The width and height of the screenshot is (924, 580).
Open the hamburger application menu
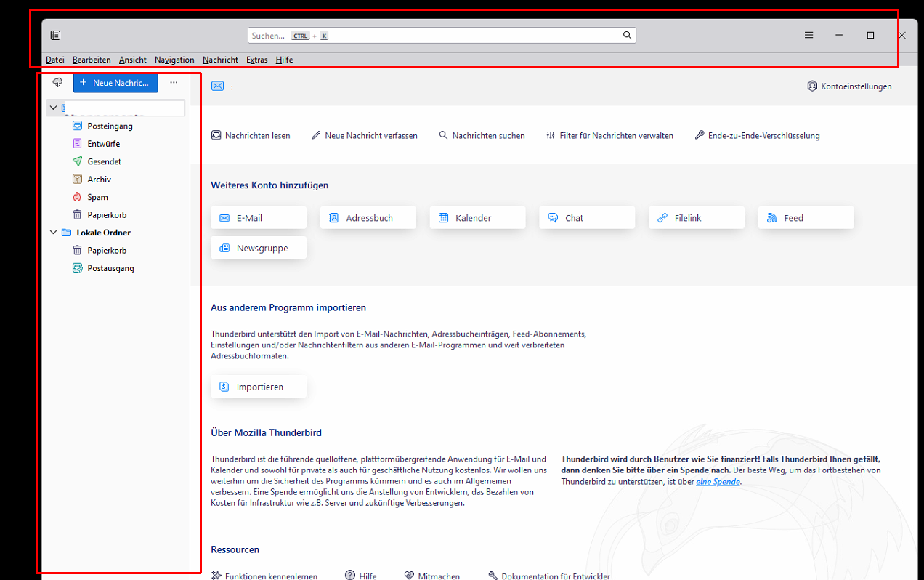pos(808,35)
